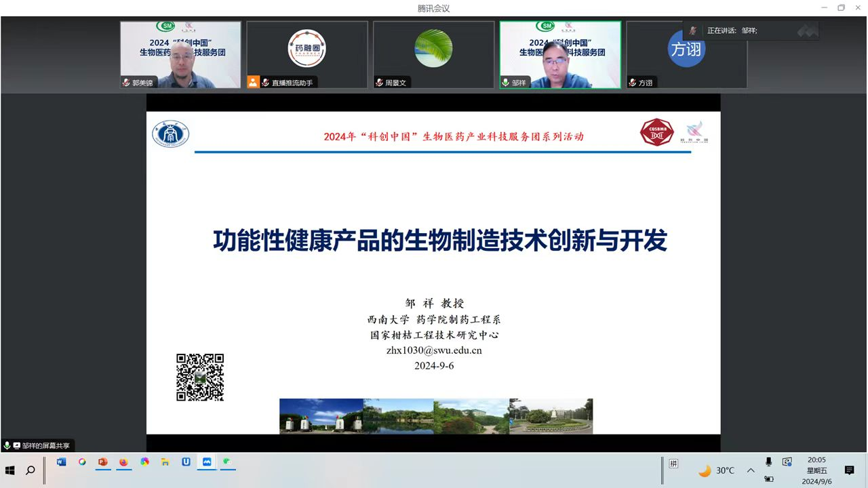The height and width of the screenshot is (488, 868).
Task: Open Firefox browser from taskbar
Action: 123,462
